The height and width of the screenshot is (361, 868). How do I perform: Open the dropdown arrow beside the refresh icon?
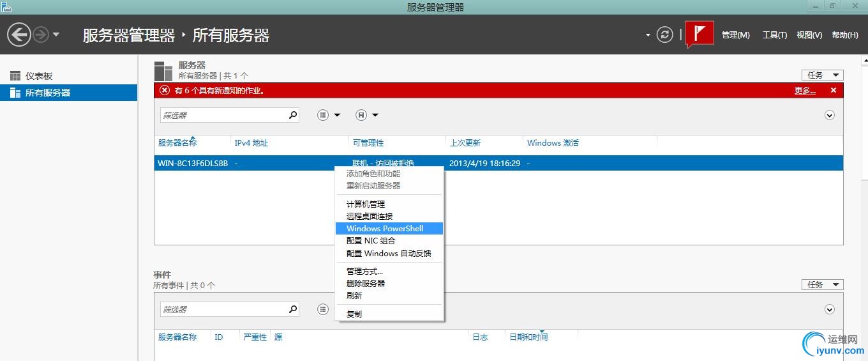click(648, 35)
